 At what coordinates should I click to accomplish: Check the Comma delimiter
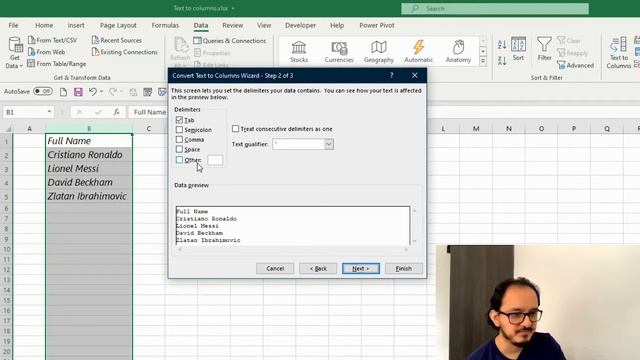tap(179, 140)
